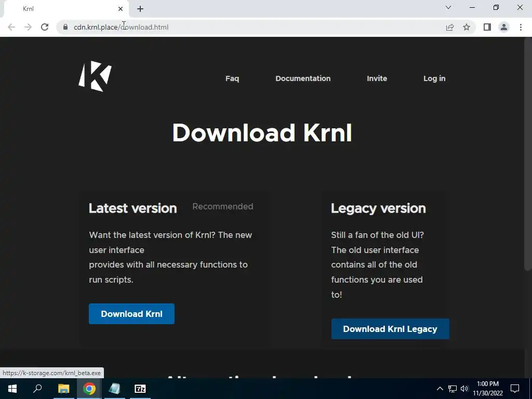This screenshot has height=399, width=532.
Task: Click the Latest version heading
Action: [x=132, y=208]
